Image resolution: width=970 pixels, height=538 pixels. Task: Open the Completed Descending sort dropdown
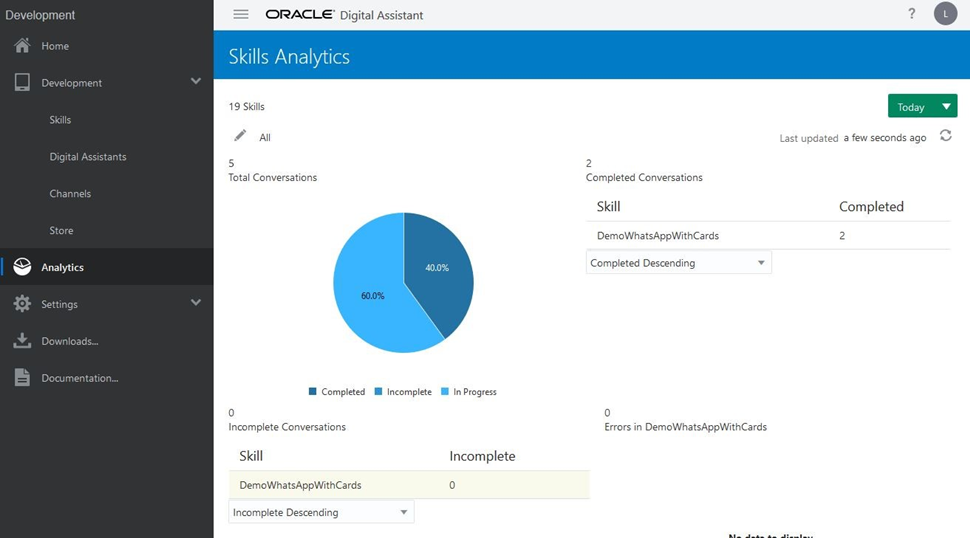click(x=678, y=263)
